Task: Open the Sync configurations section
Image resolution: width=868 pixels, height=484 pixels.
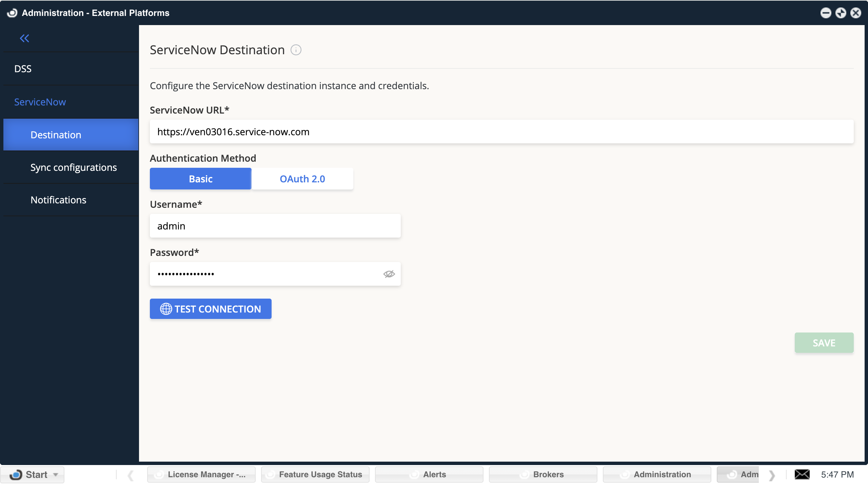Action: coord(74,167)
